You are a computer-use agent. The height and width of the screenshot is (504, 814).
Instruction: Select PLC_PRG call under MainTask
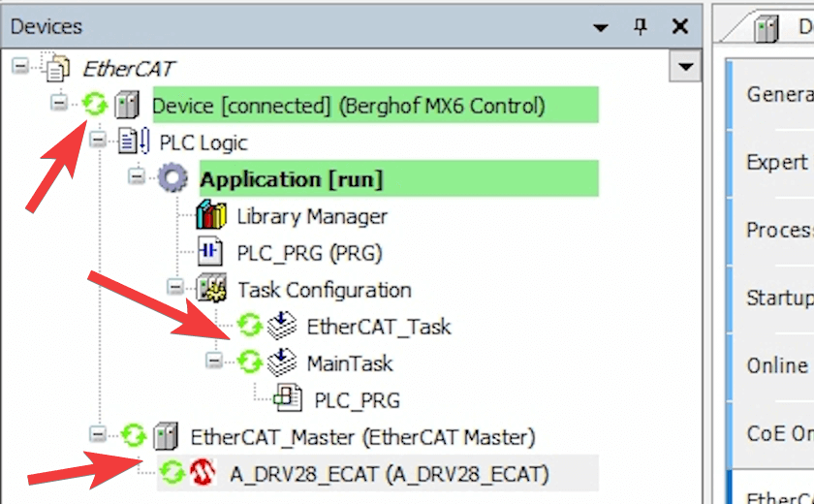(x=358, y=400)
